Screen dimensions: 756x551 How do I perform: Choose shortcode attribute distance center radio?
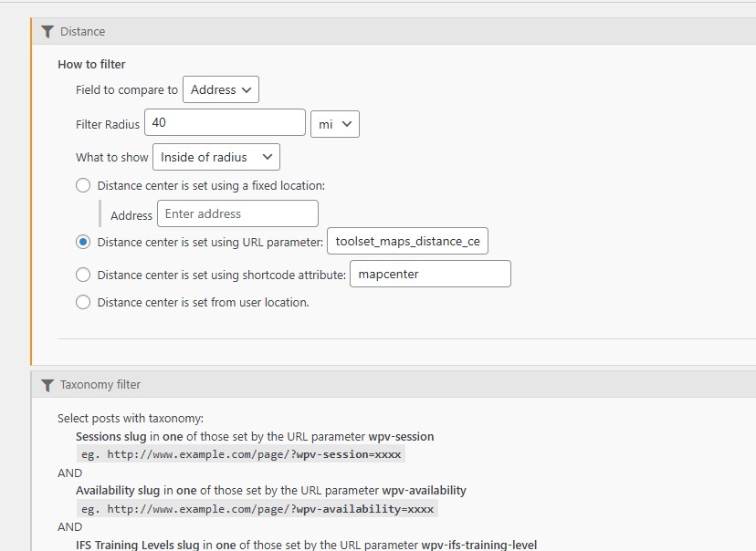[83, 275]
